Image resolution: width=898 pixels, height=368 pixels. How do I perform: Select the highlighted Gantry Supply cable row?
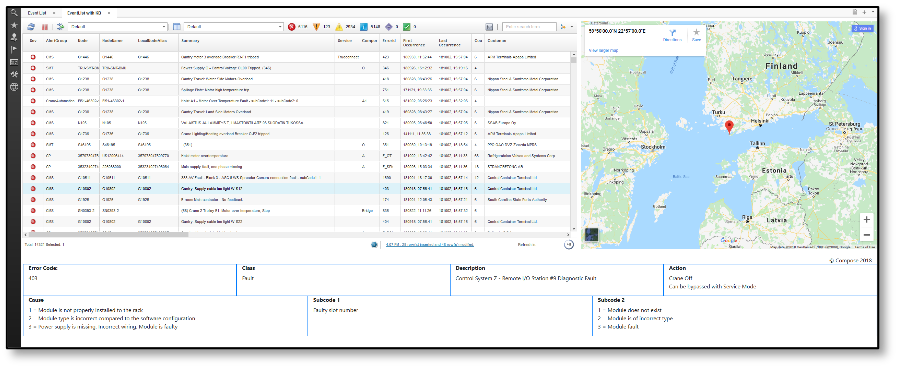(x=297, y=188)
